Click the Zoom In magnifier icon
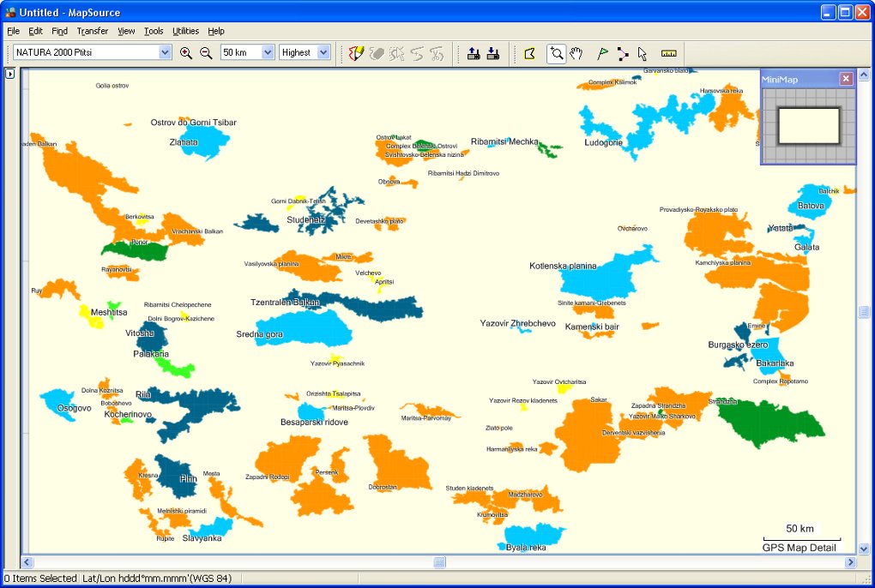 pos(186,53)
